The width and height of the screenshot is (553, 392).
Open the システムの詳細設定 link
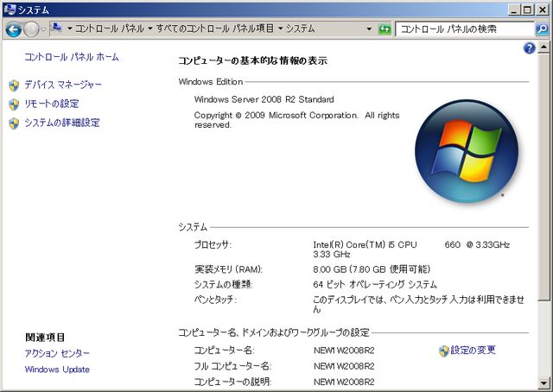click(x=61, y=123)
